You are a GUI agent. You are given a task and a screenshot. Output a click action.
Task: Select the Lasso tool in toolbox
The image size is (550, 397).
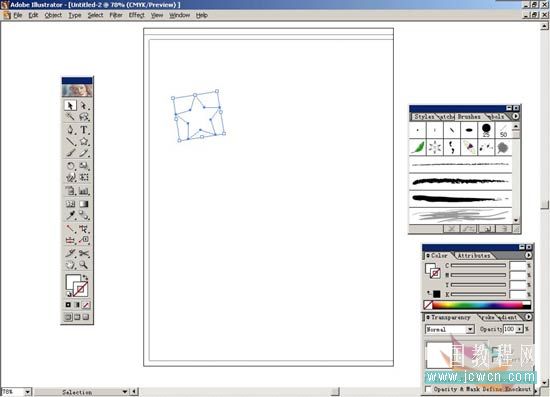[x=84, y=117]
